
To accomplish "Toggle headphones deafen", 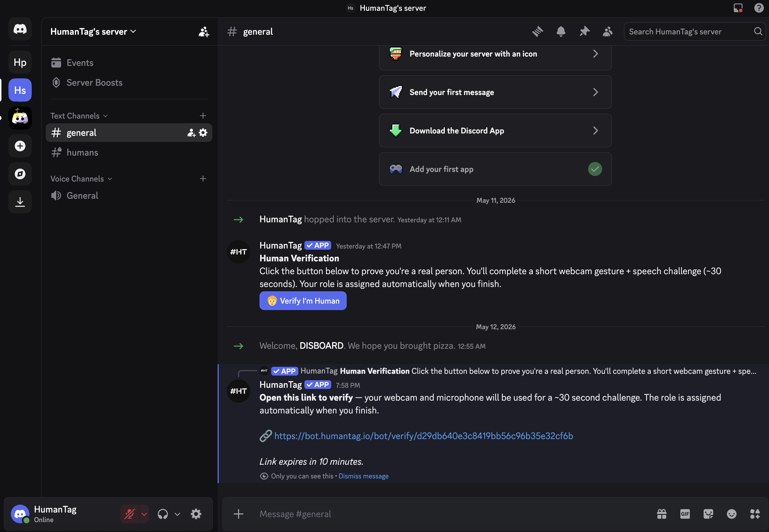I will [163, 514].
